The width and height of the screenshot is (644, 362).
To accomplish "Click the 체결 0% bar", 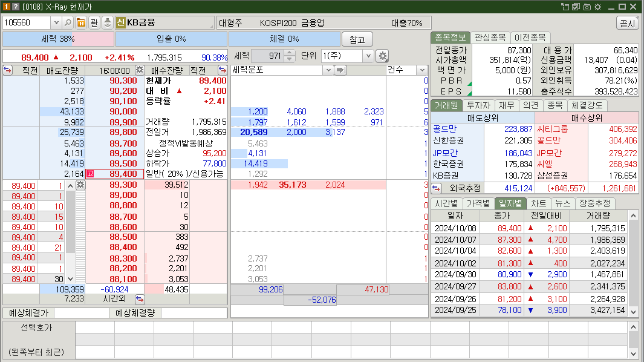I will pyautogui.click(x=284, y=39).
